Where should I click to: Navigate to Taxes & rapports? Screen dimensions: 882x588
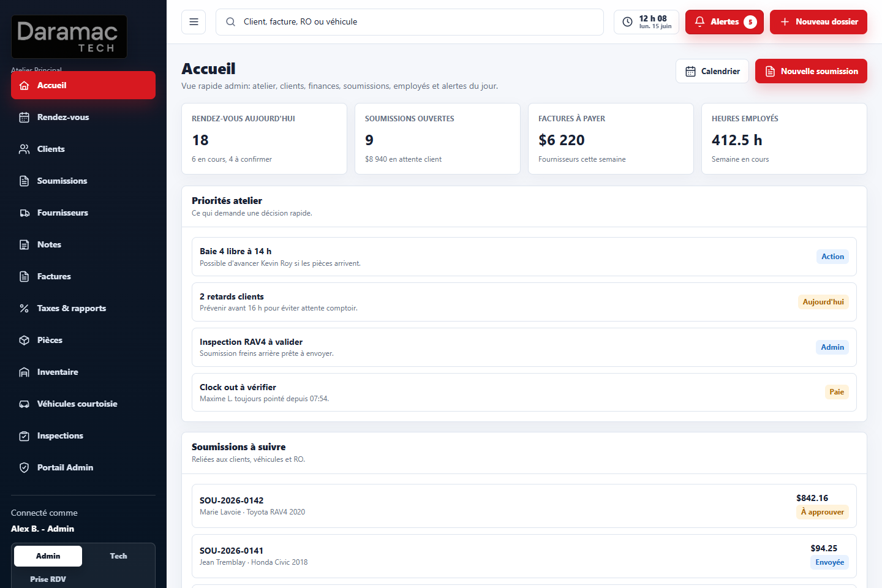pos(83,309)
